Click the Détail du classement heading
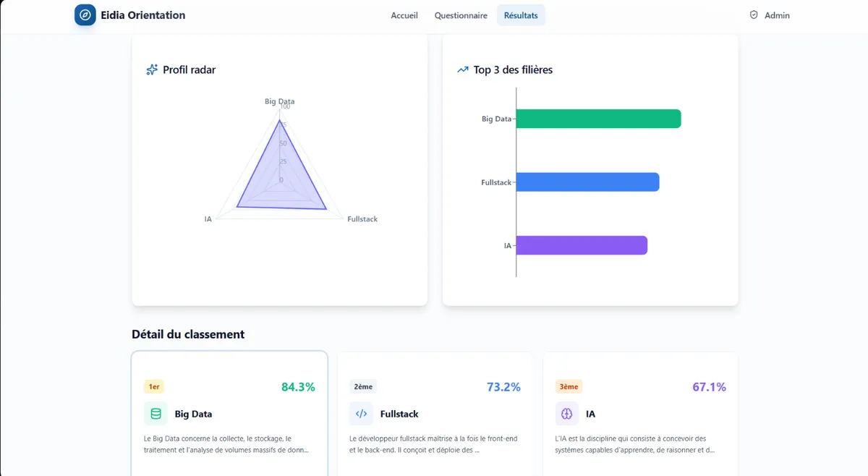 tap(188, 334)
